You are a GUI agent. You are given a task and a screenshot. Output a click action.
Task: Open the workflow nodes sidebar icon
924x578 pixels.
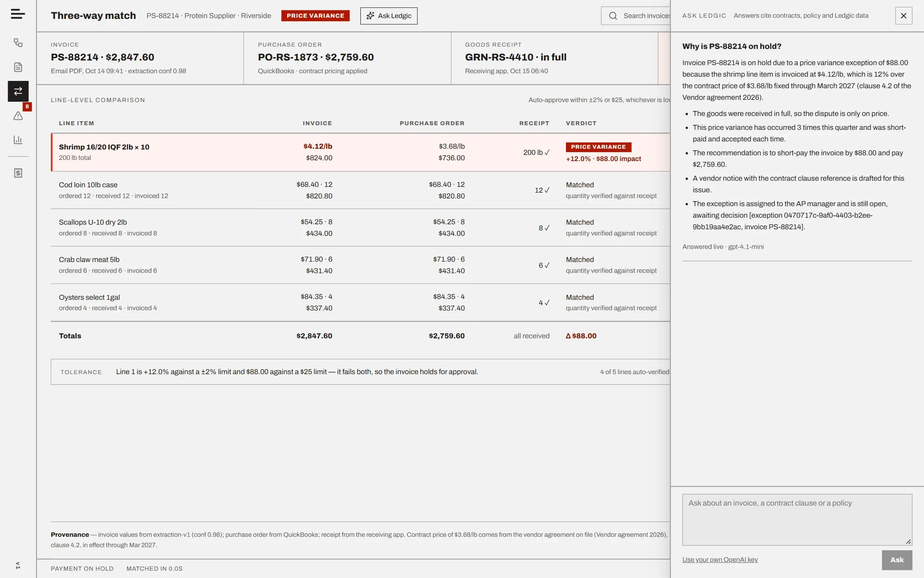coord(18,43)
